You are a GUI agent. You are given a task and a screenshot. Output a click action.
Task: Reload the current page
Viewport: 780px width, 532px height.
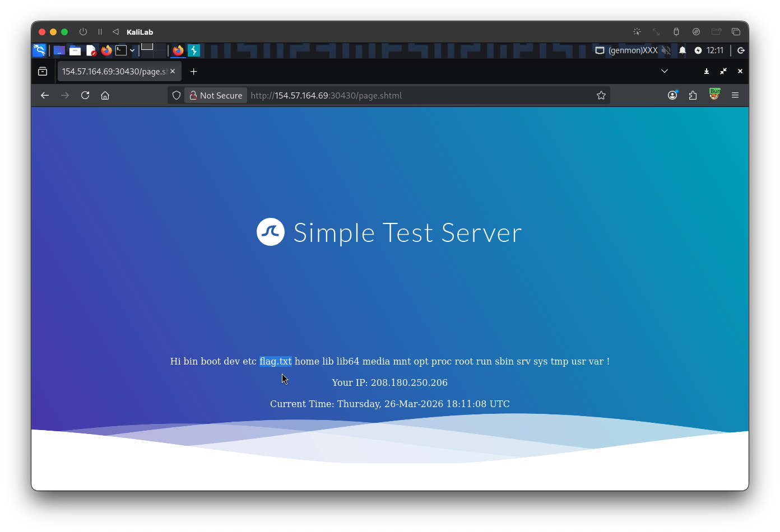coord(85,95)
